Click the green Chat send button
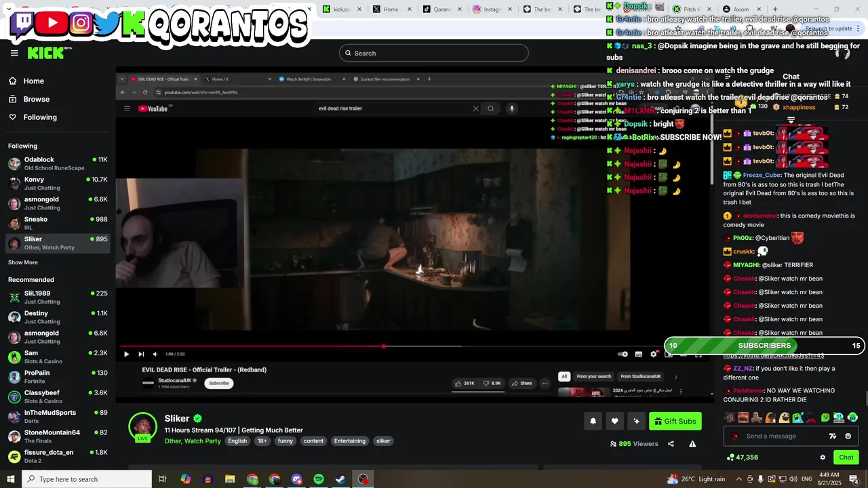 846,457
